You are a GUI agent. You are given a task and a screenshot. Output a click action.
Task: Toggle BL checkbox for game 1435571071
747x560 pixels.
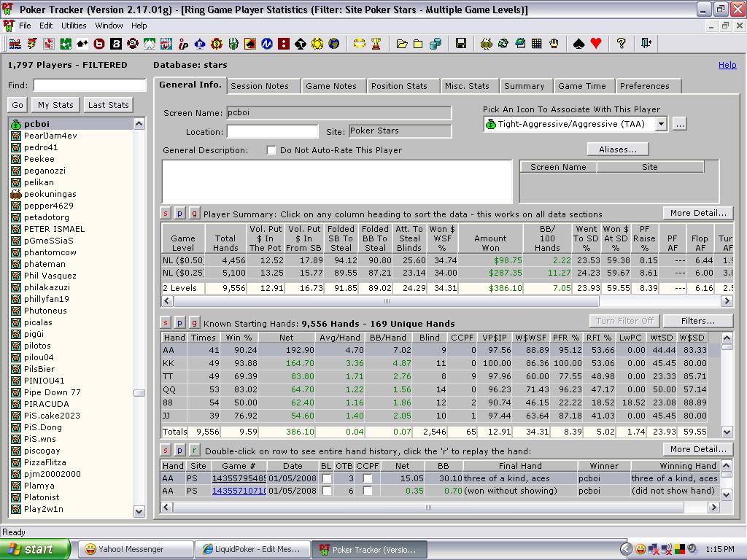(327, 491)
